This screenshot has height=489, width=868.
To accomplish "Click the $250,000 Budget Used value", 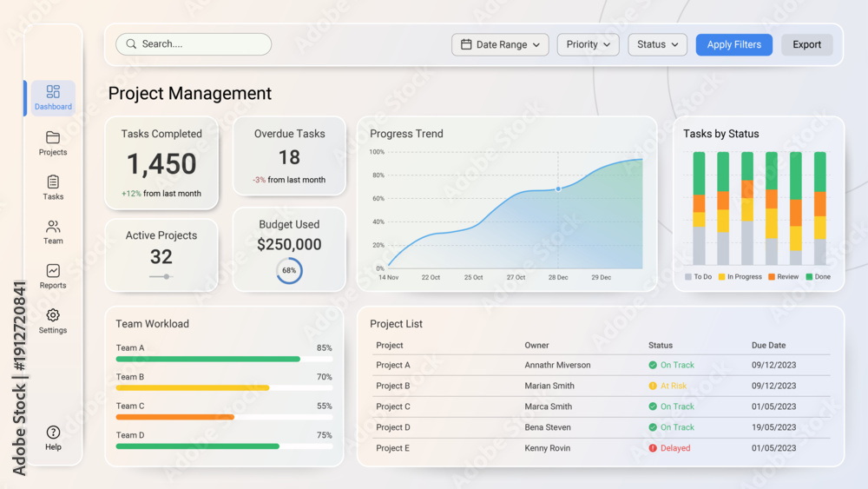I will (x=289, y=244).
